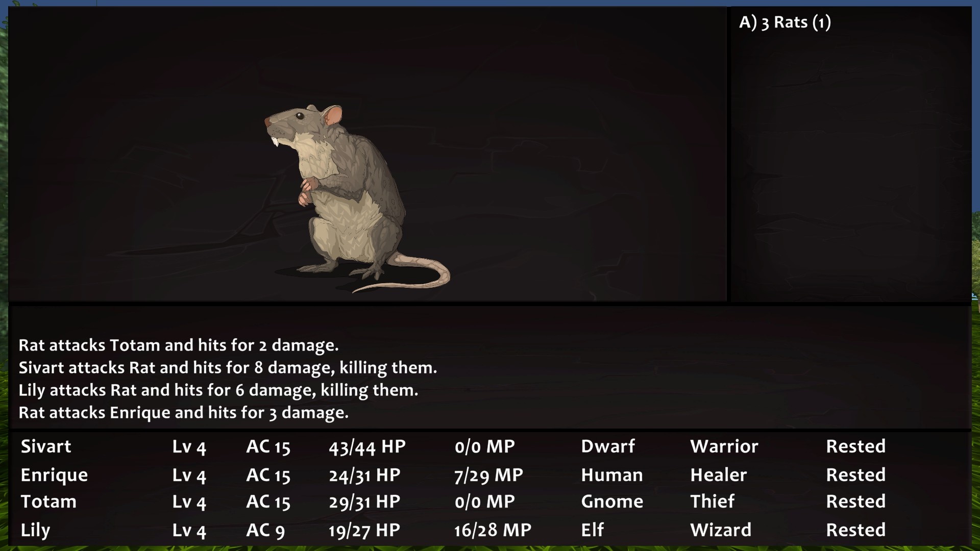Click log line "Rat attacks Enrique"

(x=183, y=412)
